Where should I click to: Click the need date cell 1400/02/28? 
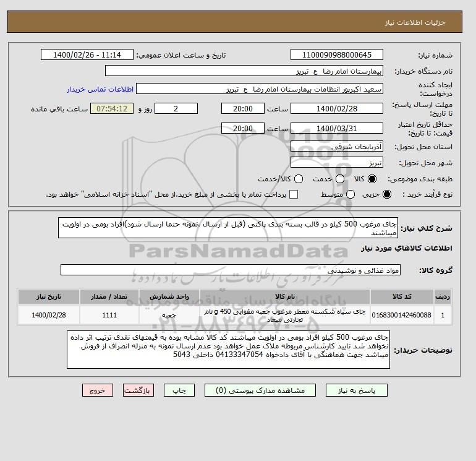pyautogui.click(x=49, y=315)
